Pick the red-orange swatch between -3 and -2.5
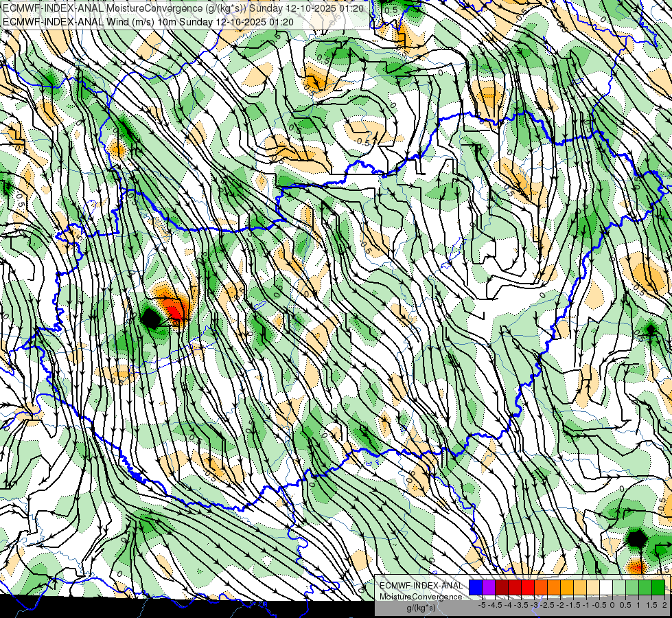This screenshot has width=672, height=618. (x=541, y=588)
